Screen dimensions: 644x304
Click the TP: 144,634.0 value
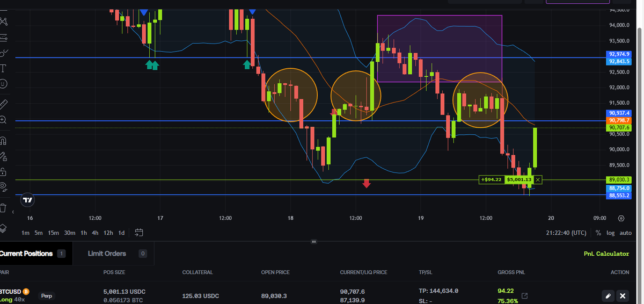pyautogui.click(x=438, y=291)
